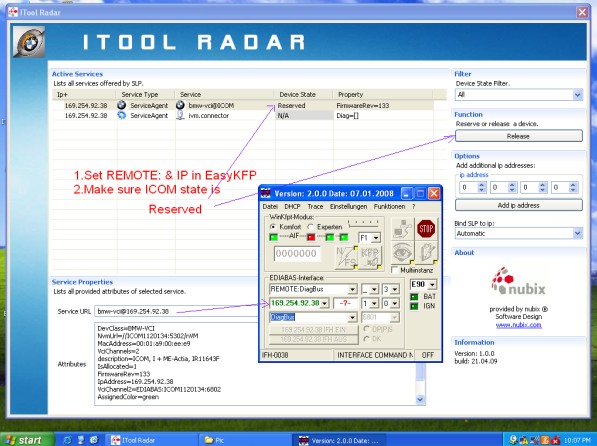Image resolution: width=597 pixels, height=446 pixels.
Task: Click the network computers icon beside STOP
Action: 402,229
